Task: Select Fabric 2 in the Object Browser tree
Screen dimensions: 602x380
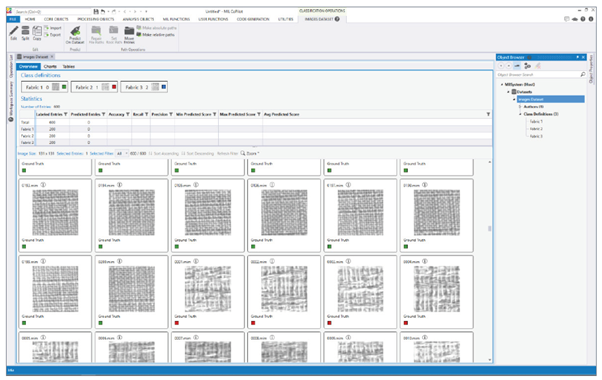Action: point(536,129)
